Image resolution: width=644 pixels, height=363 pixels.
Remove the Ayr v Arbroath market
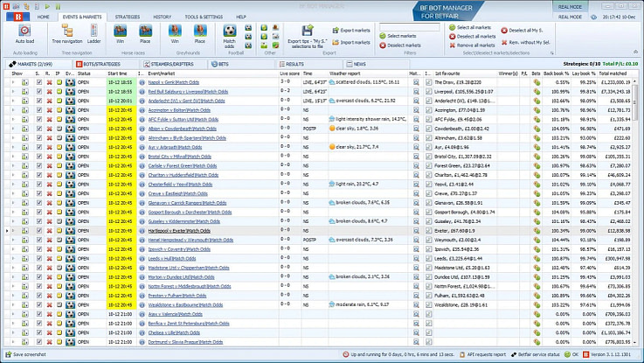pos(49,147)
